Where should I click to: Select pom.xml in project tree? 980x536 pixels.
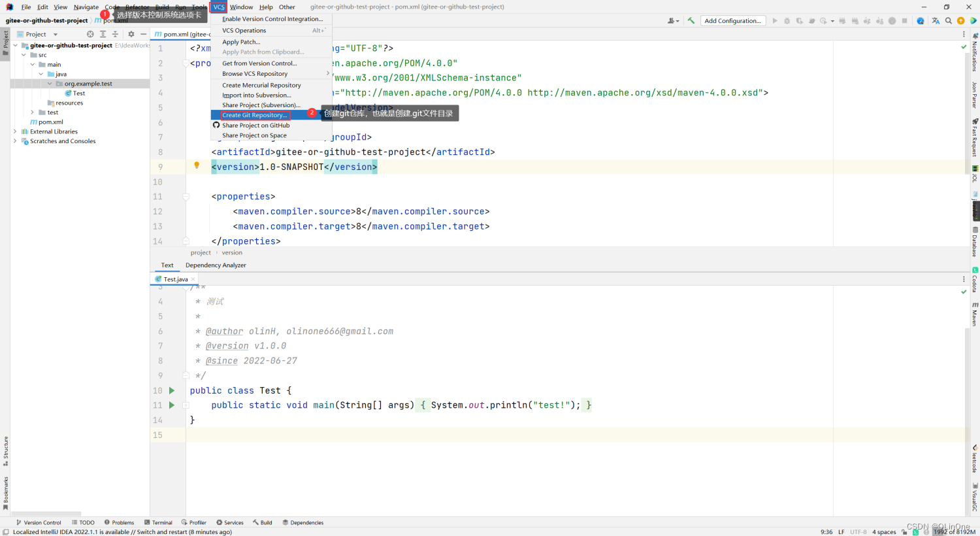click(46, 122)
